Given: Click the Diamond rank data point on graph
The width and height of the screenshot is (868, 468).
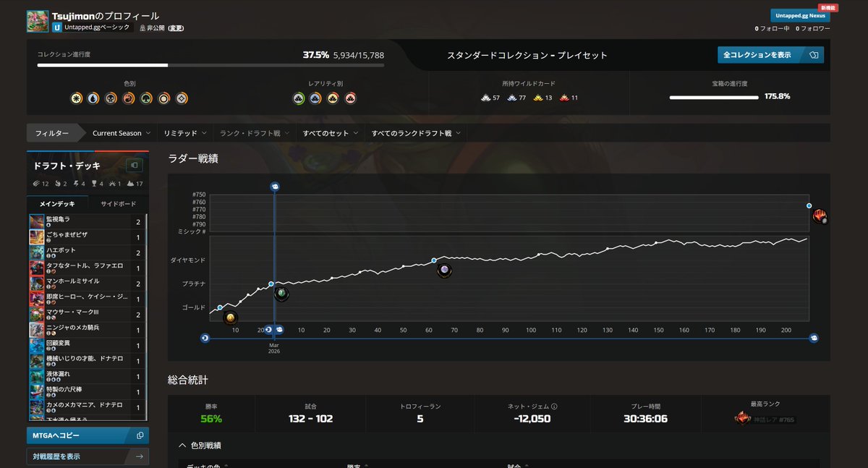Looking at the screenshot, I should pyautogui.click(x=434, y=260).
